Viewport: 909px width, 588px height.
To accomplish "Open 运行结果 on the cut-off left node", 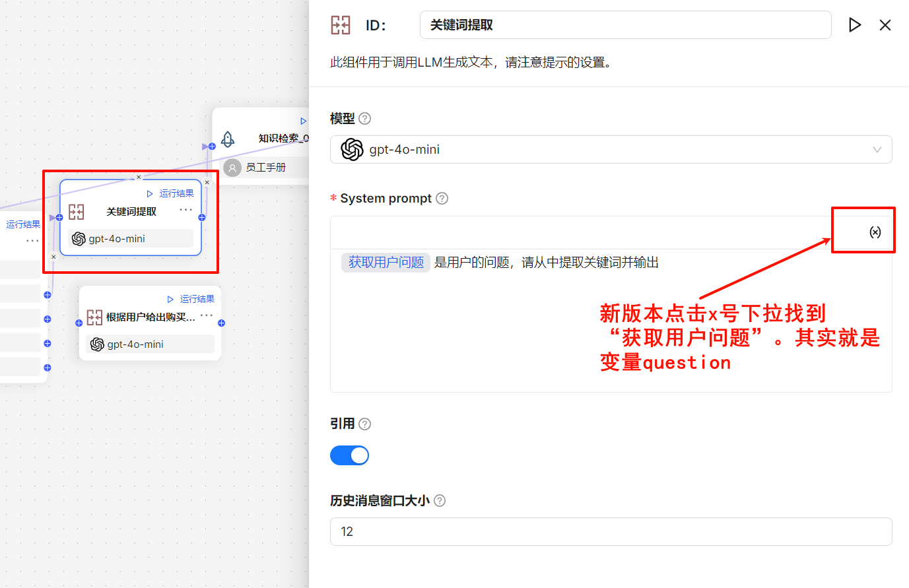I will point(23,224).
